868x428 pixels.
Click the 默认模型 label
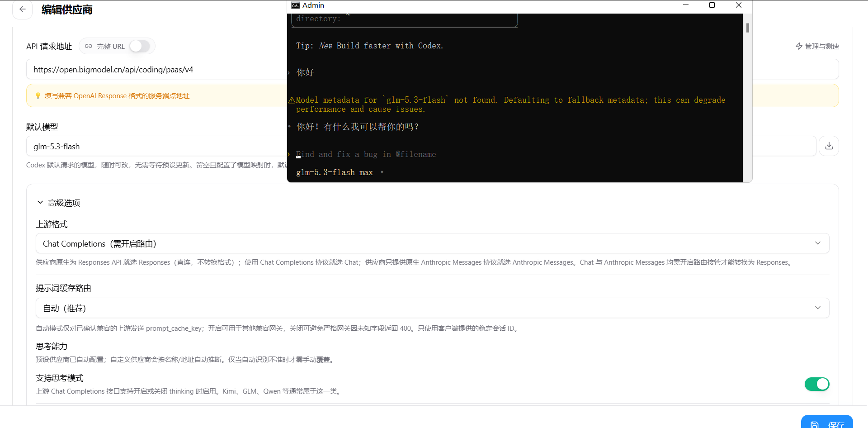42,127
